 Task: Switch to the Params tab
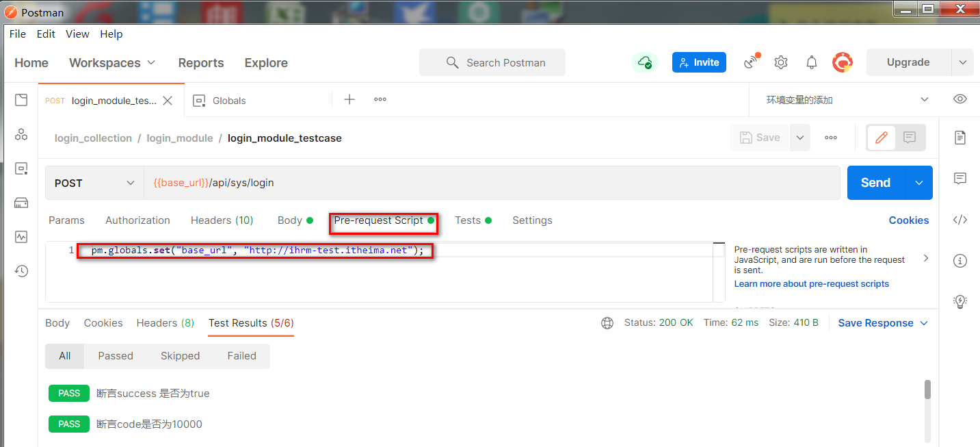pos(66,220)
